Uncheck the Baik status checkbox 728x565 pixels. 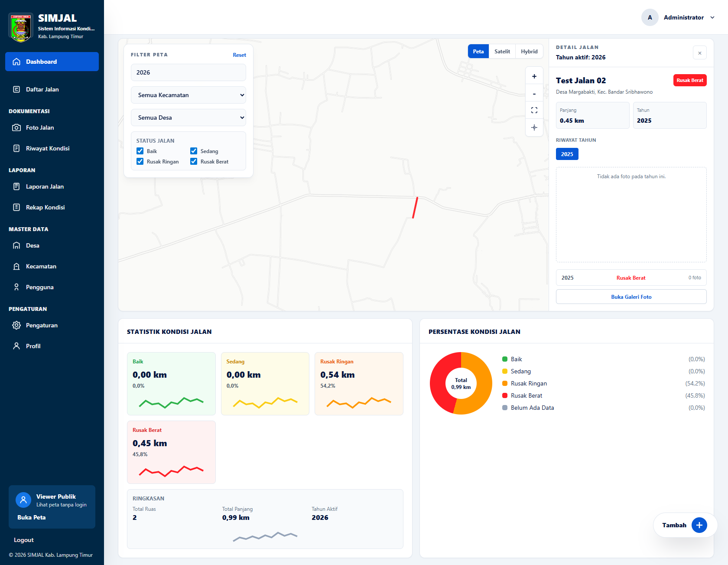(140, 151)
